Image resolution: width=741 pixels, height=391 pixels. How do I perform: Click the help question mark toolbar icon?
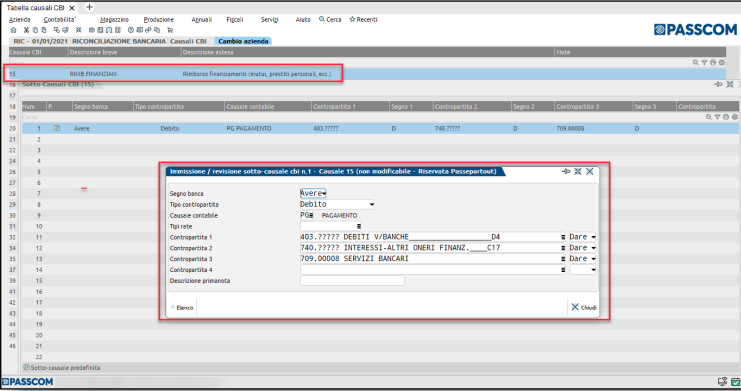point(131,30)
